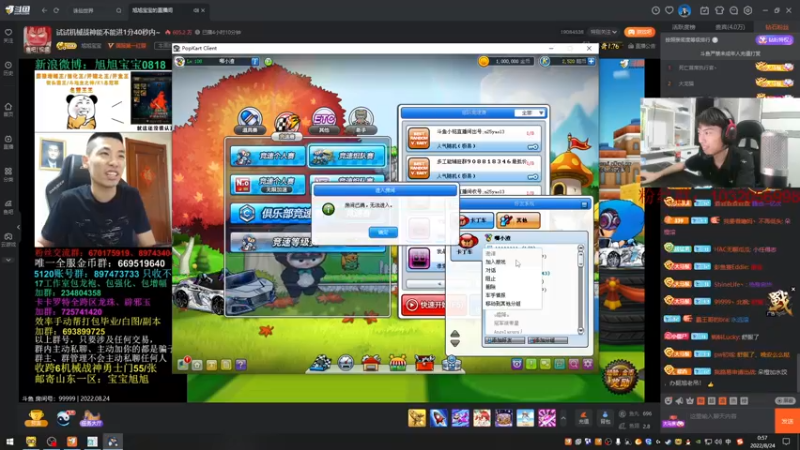This screenshot has width=800, height=450.
Task: Select the ETC other mode icon
Action: (323, 121)
